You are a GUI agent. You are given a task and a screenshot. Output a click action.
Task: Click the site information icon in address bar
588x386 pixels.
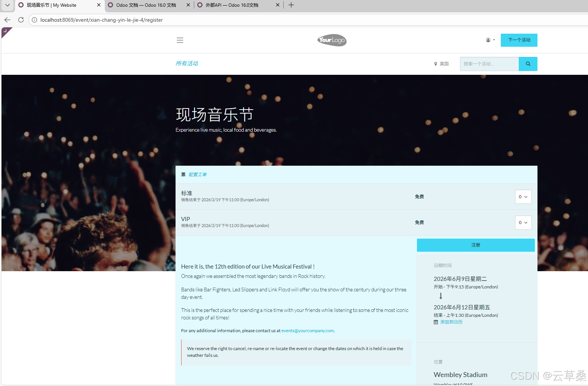point(34,20)
